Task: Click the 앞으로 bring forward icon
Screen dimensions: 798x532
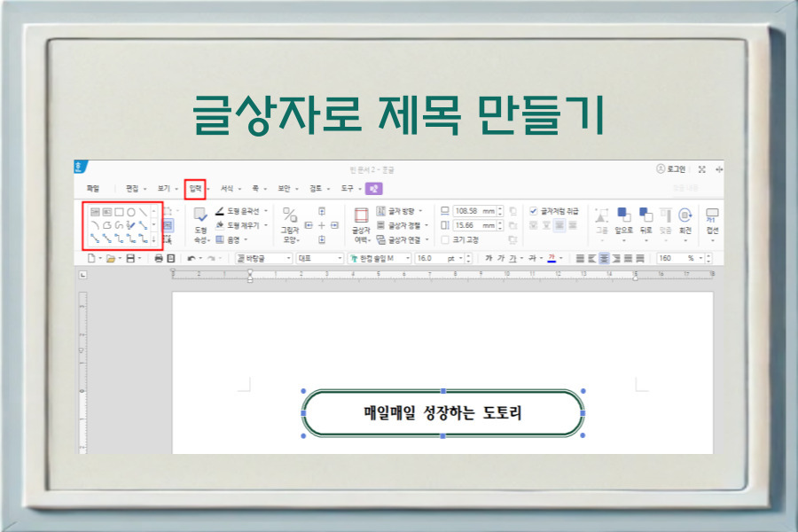Action: pos(623,215)
